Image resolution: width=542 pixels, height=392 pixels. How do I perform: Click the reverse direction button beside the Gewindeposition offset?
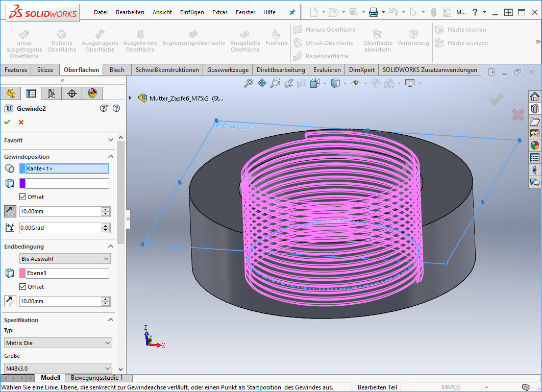tap(10, 211)
